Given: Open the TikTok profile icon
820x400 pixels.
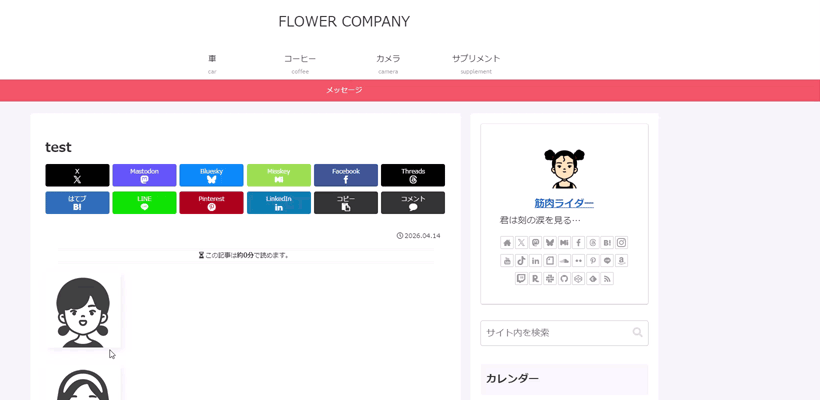Looking at the screenshot, I should pyautogui.click(x=521, y=261).
